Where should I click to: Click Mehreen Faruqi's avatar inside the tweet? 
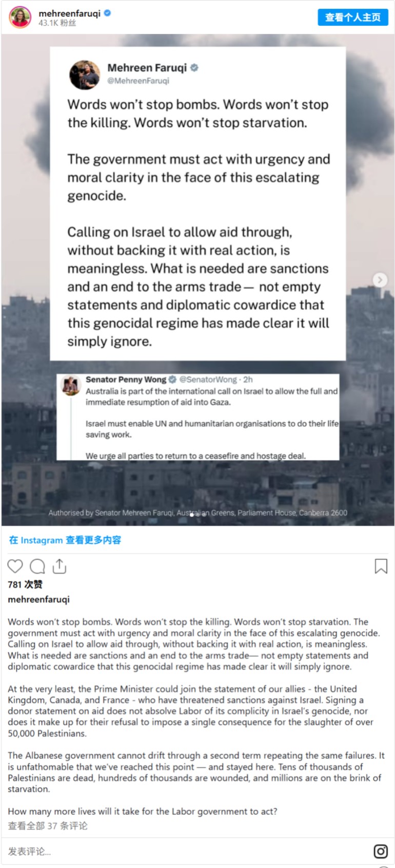point(85,74)
